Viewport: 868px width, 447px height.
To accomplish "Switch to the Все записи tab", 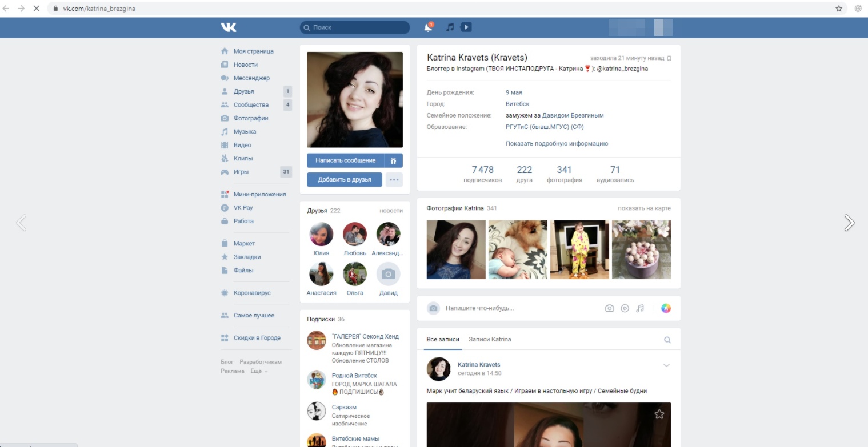I will [443, 340].
